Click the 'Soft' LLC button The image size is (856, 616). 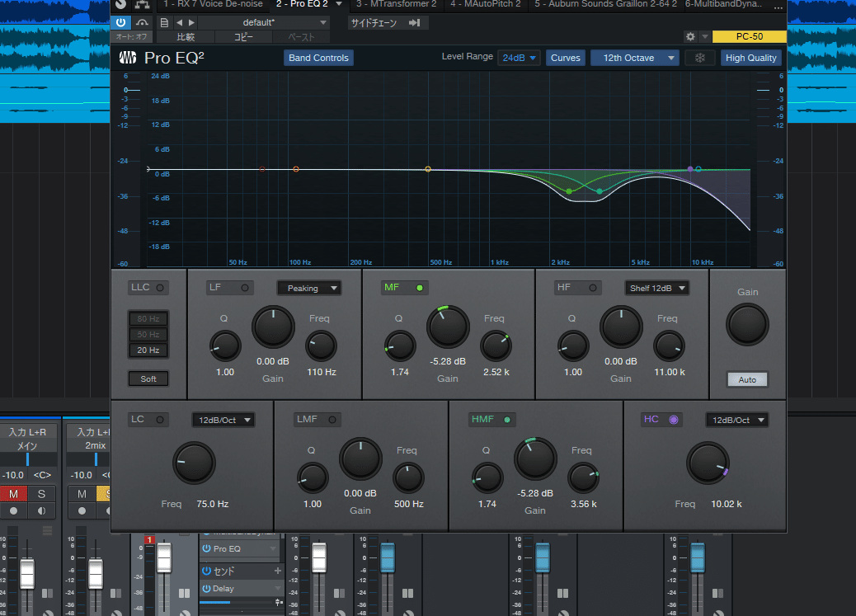(x=148, y=379)
